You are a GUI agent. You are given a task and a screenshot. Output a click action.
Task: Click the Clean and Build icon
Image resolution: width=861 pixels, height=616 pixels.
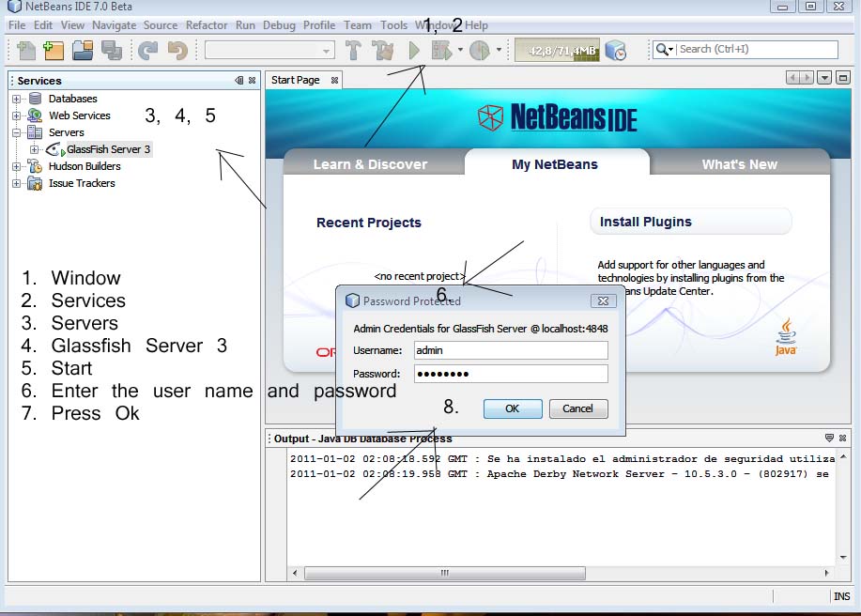point(383,51)
